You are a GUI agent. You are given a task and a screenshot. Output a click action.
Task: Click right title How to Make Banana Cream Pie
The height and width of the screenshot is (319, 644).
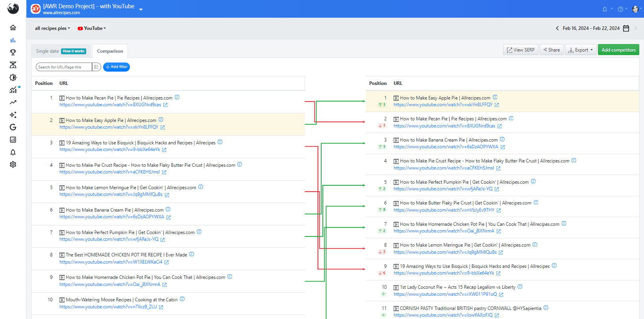point(449,140)
